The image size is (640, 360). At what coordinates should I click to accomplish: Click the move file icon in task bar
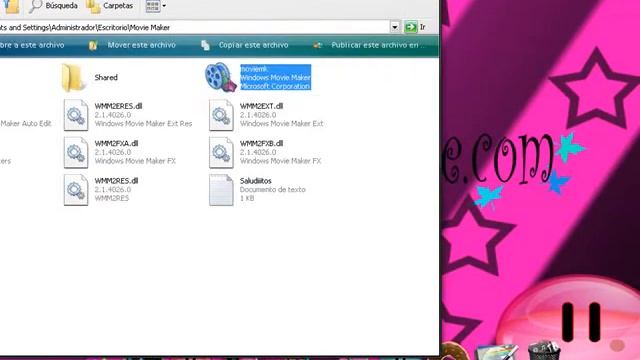click(93, 46)
